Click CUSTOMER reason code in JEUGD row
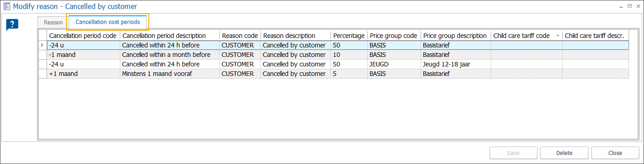 pyautogui.click(x=240, y=64)
